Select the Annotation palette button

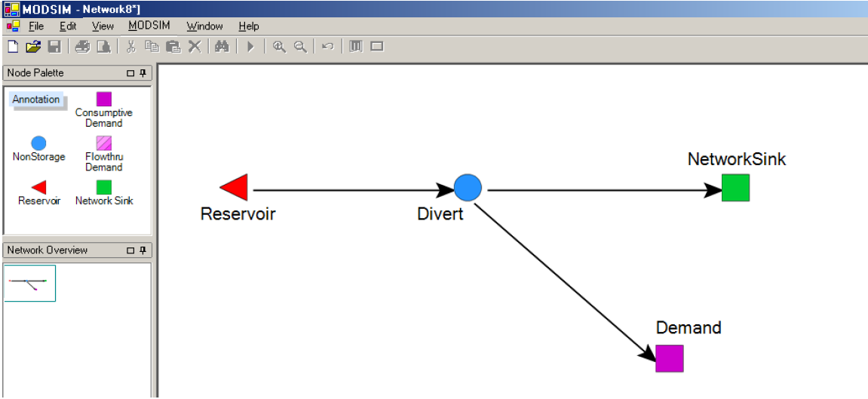36,100
